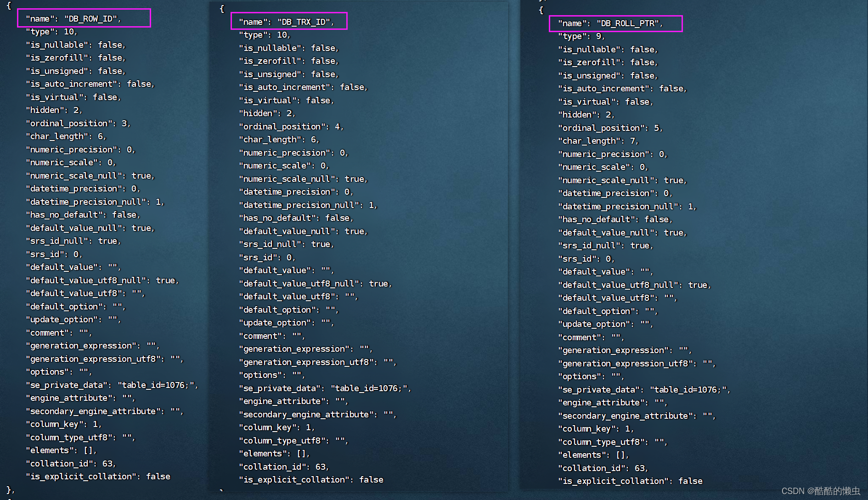
Task: Click "hidden": 2 in DB_TRX_ID block
Action: [x=267, y=113]
